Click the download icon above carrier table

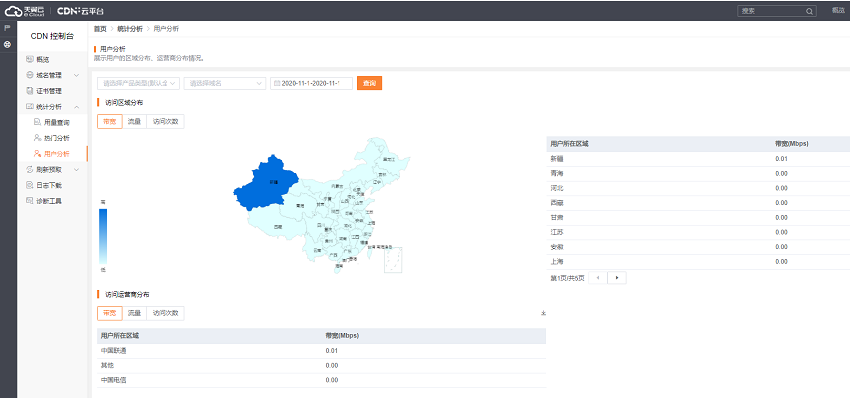click(x=543, y=313)
